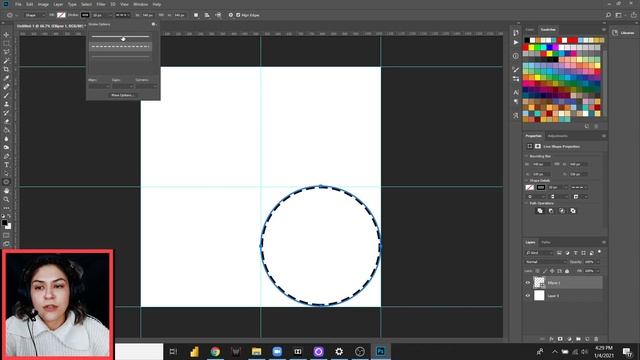
Task: Select the Rectangular Marquee tool
Action: [6, 43]
